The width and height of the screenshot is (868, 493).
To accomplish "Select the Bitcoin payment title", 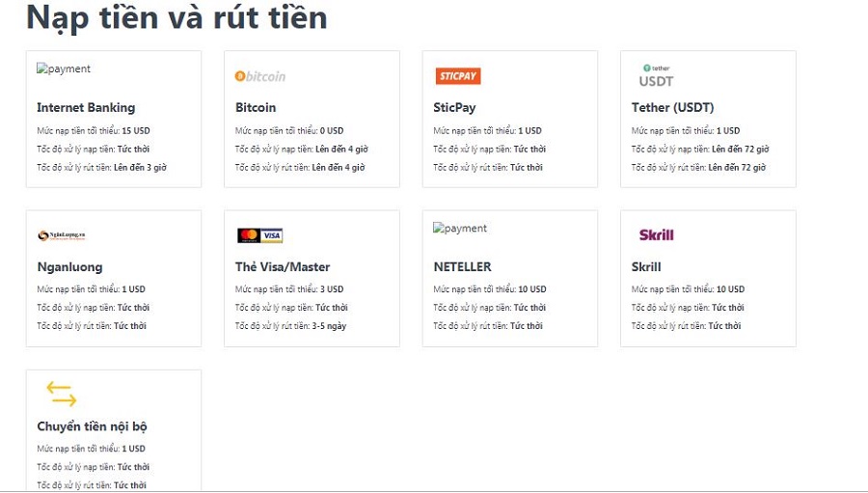I will pos(256,107).
